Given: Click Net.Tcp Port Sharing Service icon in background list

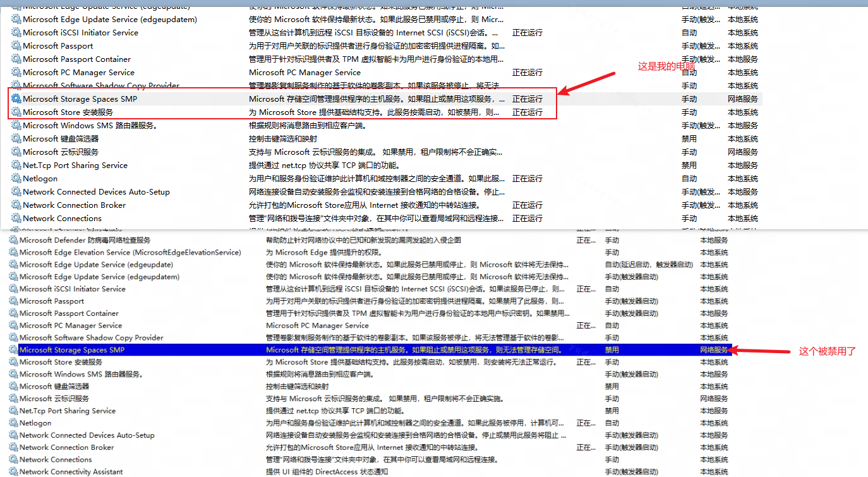Looking at the screenshot, I should pyautogui.click(x=14, y=411).
